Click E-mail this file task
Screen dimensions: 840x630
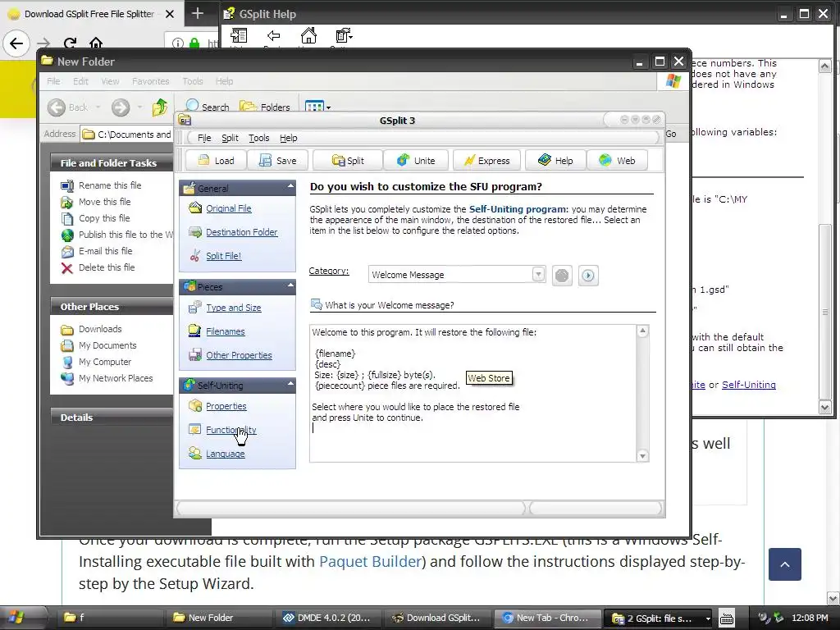click(x=105, y=251)
